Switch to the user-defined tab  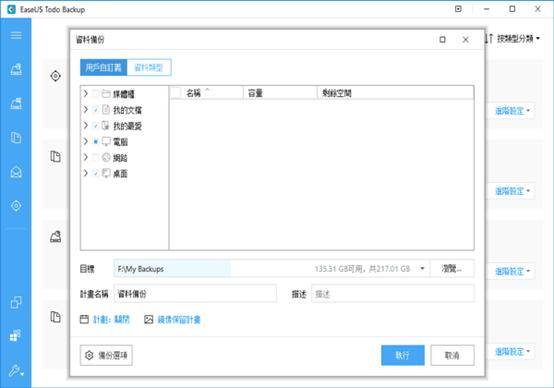click(x=103, y=67)
